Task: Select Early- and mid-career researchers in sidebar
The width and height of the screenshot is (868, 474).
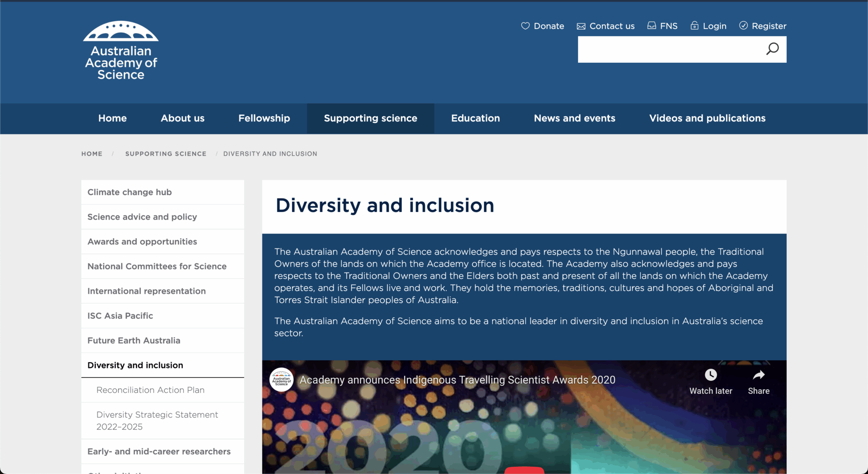Action: [163, 452]
